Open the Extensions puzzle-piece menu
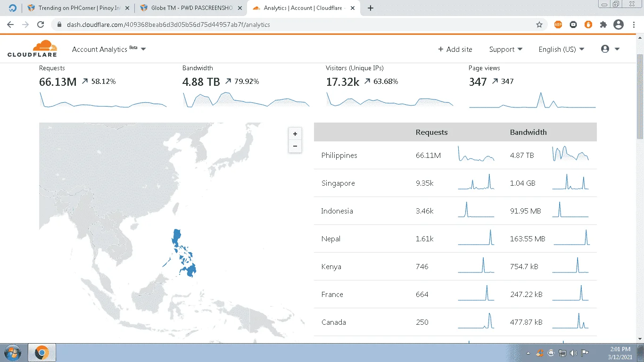Image resolution: width=644 pixels, height=362 pixels. (x=603, y=25)
